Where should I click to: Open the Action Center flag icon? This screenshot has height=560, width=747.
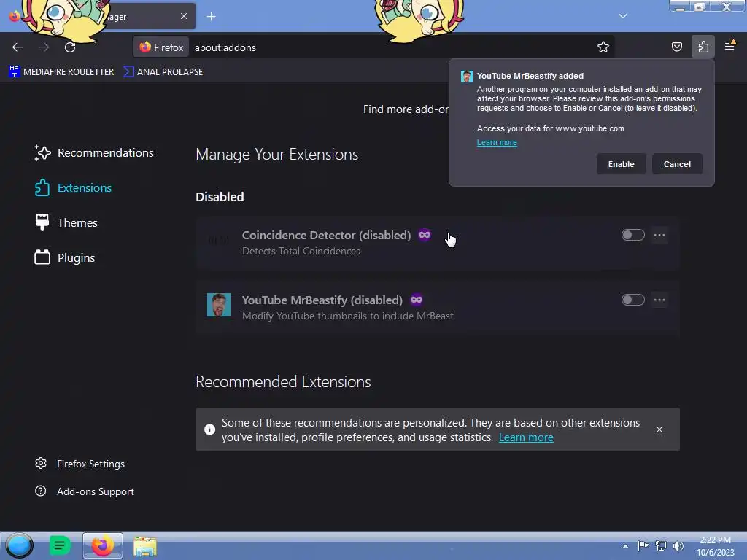pos(643,545)
